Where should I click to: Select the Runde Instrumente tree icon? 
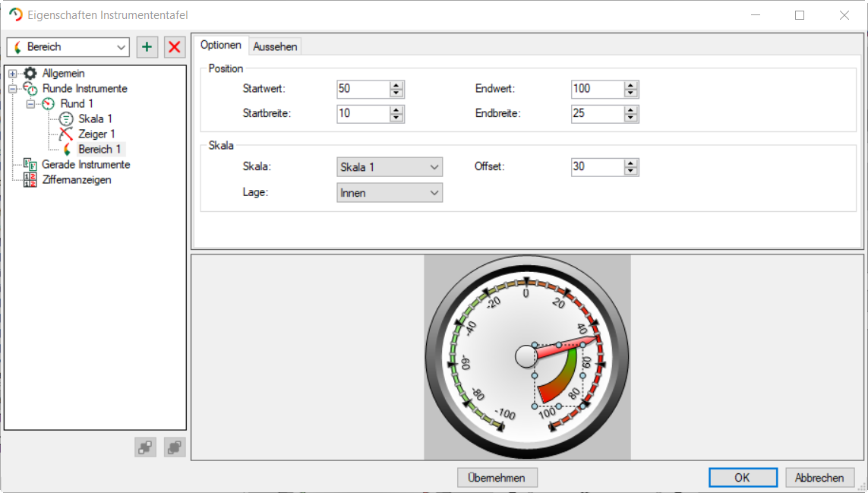pos(30,89)
